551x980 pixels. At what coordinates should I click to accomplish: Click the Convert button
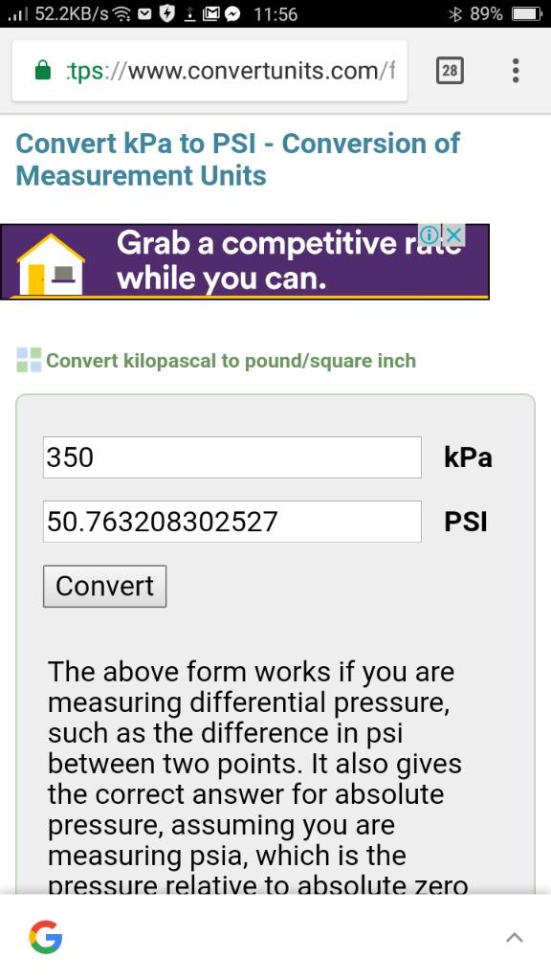point(105,587)
